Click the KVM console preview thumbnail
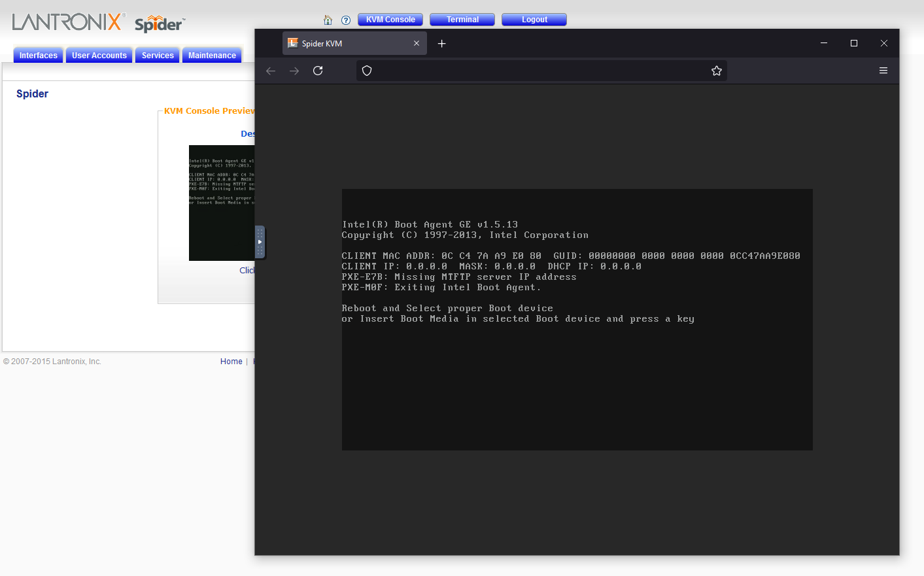This screenshot has width=924, height=576. pos(221,203)
